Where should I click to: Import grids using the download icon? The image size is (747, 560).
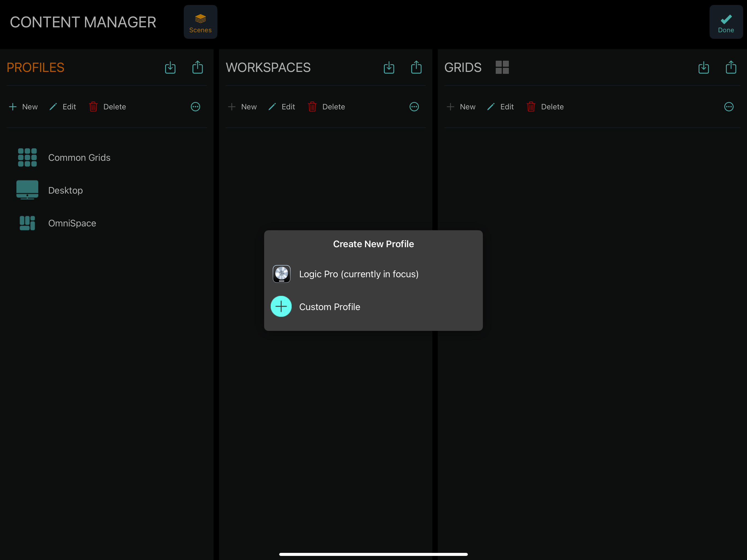pyautogui.click(x=704, y=68)
